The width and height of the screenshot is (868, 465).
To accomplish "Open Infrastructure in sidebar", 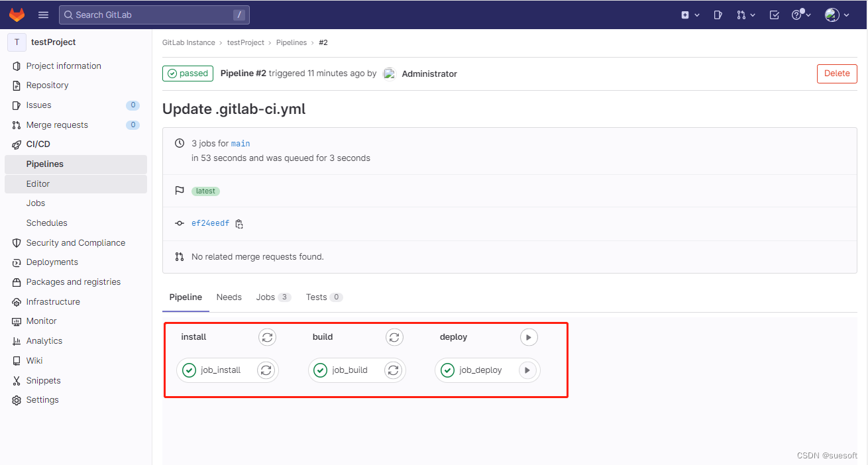I will 53,301.
